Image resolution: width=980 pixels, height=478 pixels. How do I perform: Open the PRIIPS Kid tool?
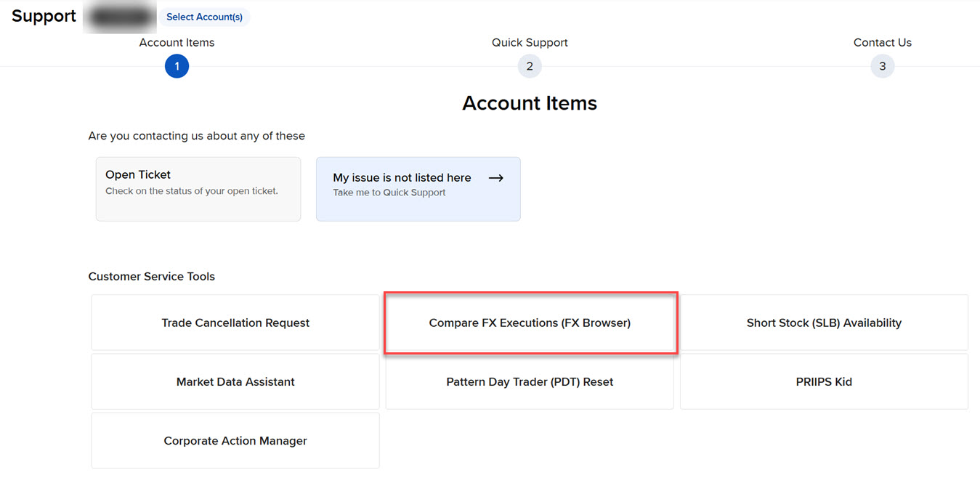(824, 381)
